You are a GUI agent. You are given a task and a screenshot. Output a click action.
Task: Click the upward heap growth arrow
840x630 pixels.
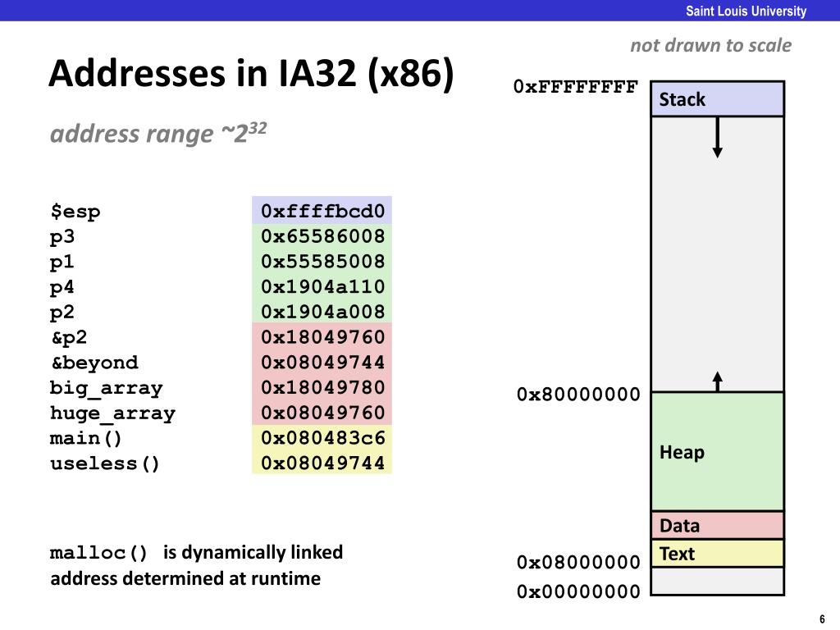point(717,381)
